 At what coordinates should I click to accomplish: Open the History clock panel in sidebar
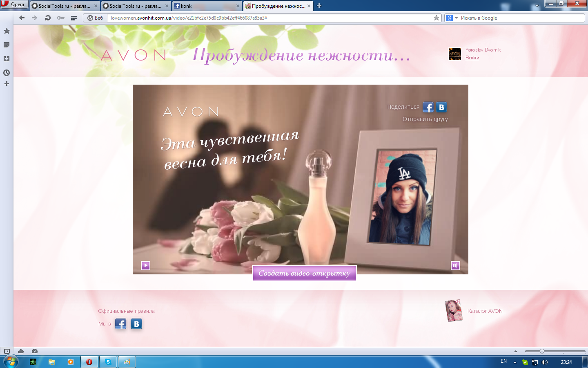[x=7, y=73]
